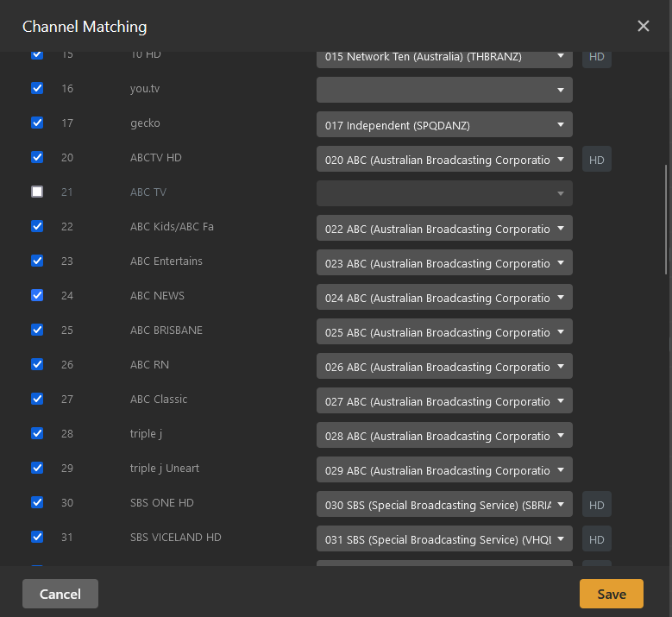Uncheck the you.tv channel checkbox
Screen dimensions: 672x617
[37, 88]
